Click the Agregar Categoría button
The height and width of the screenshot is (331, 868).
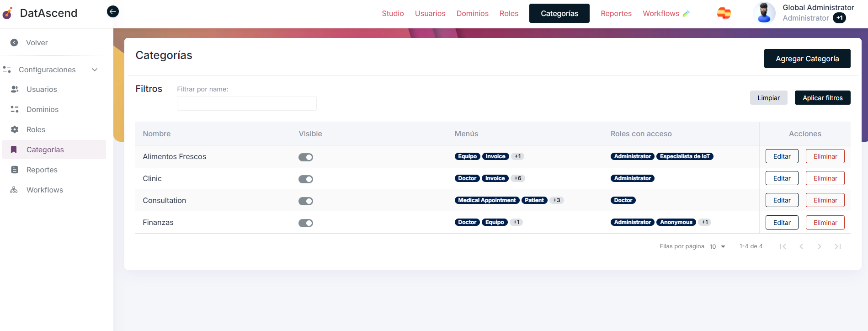807,59
